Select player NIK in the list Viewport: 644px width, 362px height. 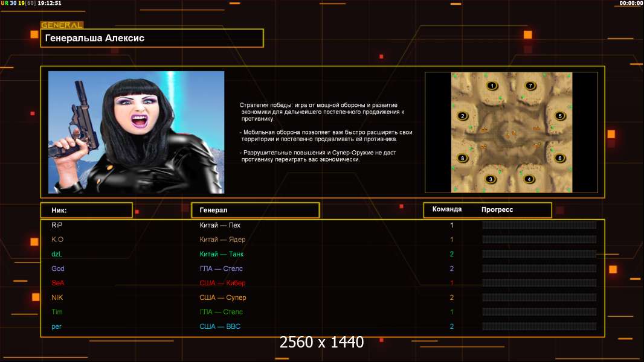(57, 297)
